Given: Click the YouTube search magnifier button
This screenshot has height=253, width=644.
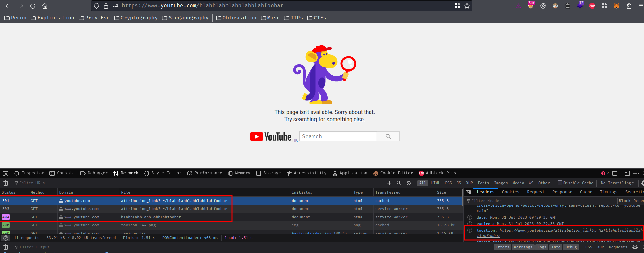Looking at the screenshot, I should (388, 136).
